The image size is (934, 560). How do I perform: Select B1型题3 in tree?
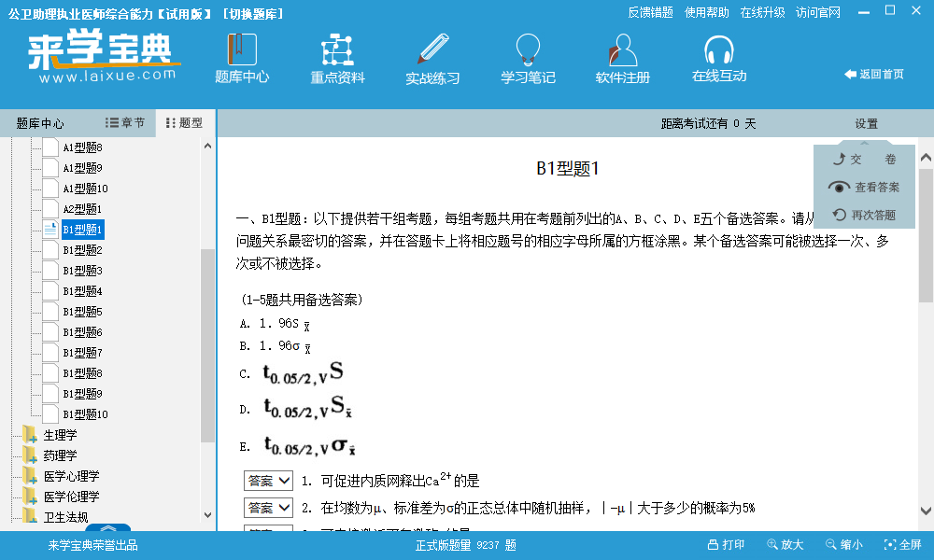[x=83, y=270]
